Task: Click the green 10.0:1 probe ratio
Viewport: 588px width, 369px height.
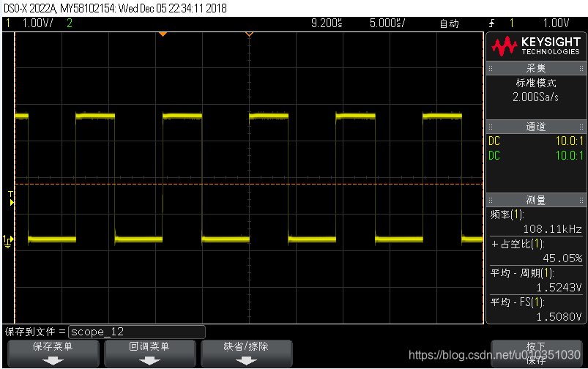Action: [569, 155]
